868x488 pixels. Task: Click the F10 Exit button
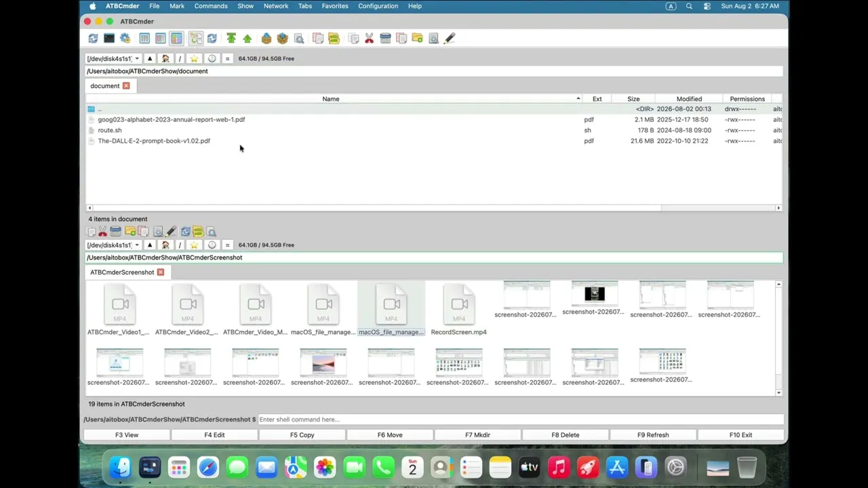coord(741,435)
